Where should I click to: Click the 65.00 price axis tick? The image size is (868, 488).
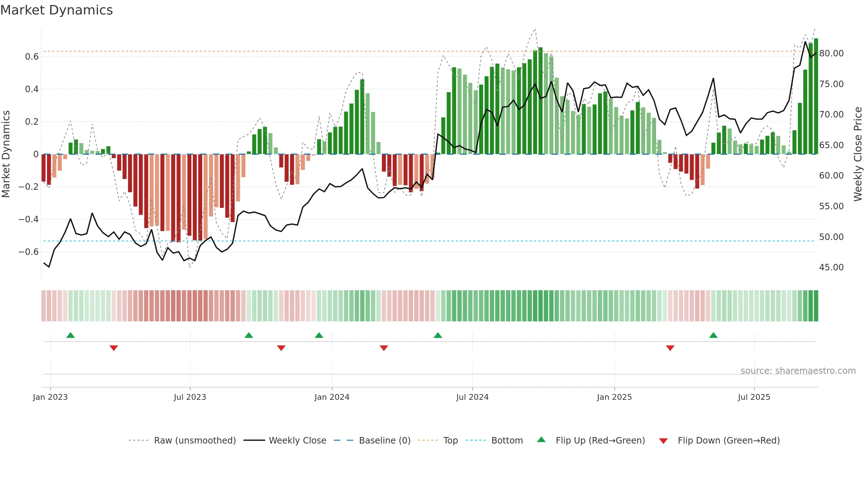(831, 145)
